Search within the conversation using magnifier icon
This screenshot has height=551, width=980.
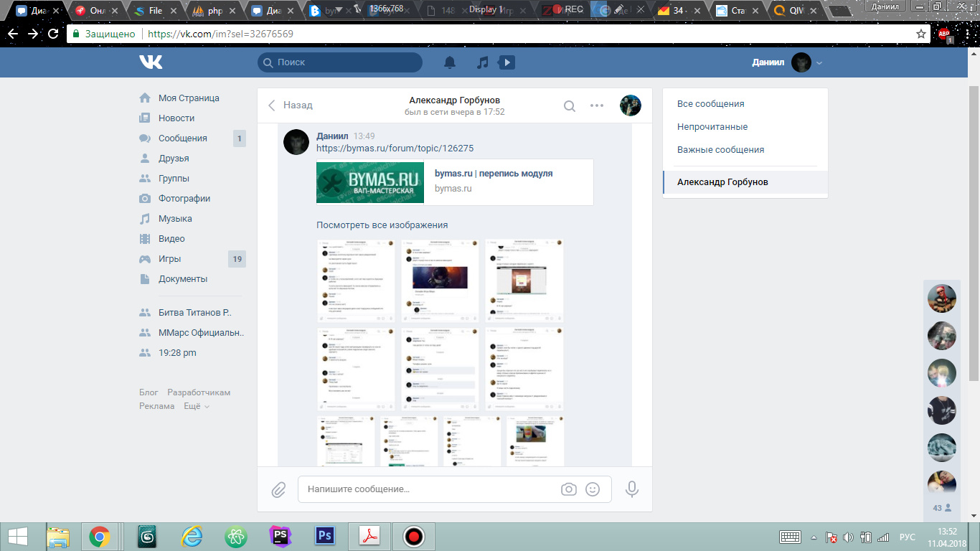pyautogui.click(x=570, y=106)
